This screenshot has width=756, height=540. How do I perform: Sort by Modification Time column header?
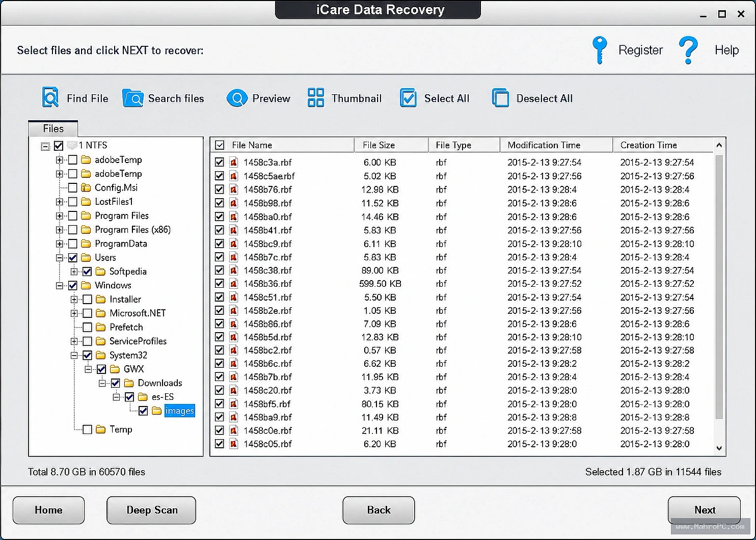pos(556,145)
